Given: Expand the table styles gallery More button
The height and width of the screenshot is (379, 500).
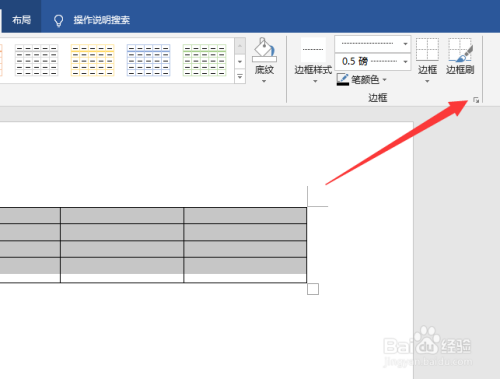Looking at the screenshot, I should click(x=240, y=77).
